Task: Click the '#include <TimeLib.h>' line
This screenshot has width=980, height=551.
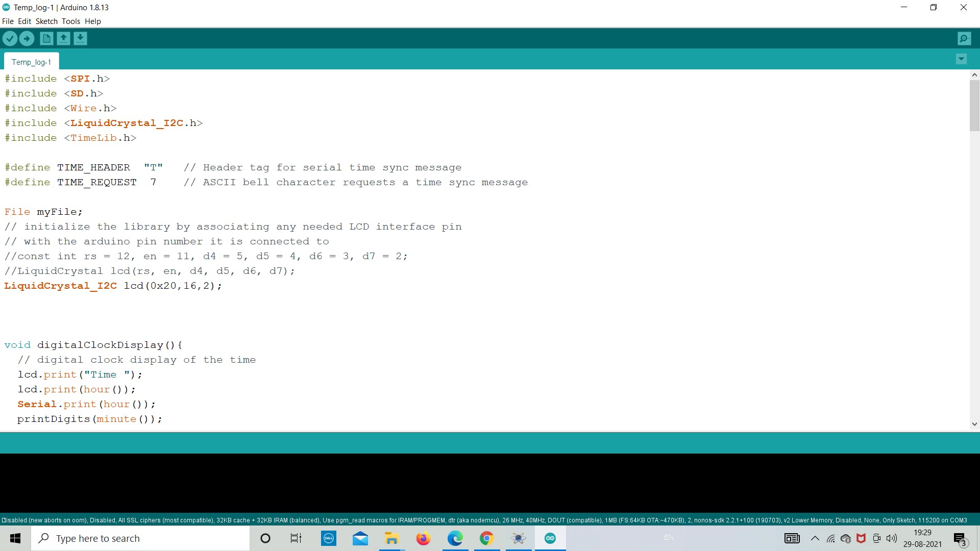Action: [x=70, y=138]
